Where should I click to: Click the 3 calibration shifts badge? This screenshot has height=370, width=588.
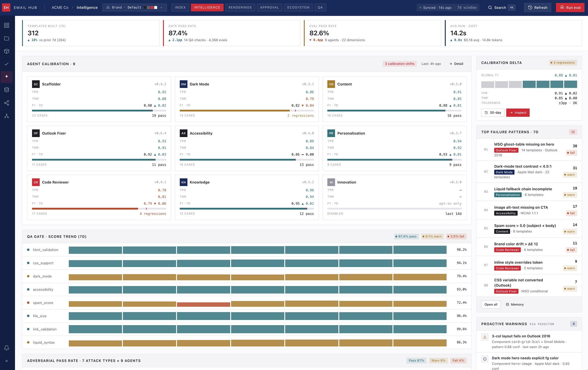click(400, 64)
